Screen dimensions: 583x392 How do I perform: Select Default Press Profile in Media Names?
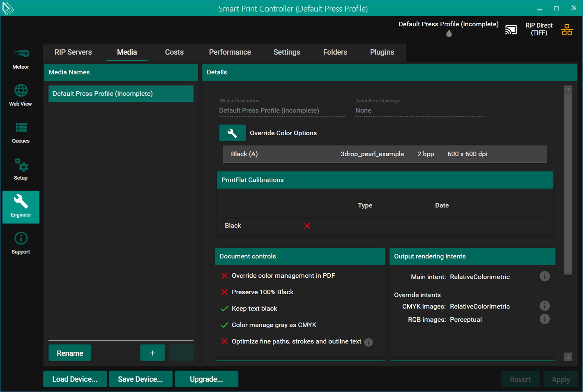click(121, 94)
